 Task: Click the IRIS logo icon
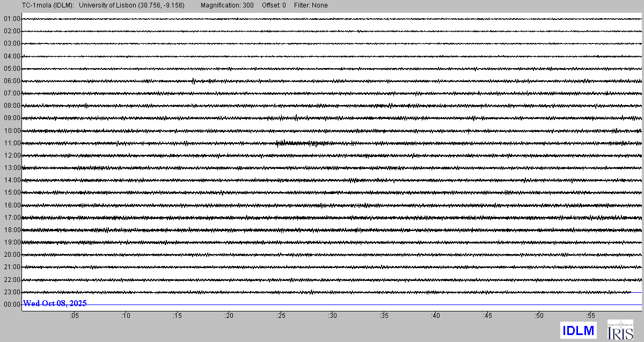pos(620,329)
